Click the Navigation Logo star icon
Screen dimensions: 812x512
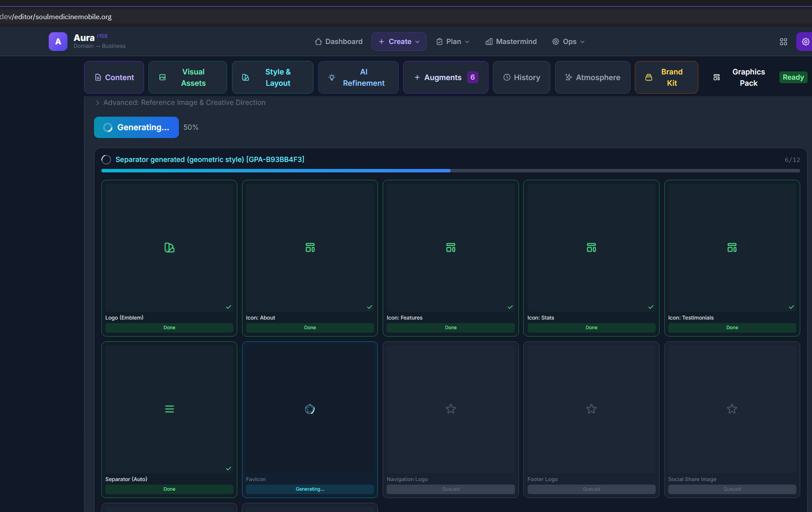pyautogui.click(x=451, y=409)
